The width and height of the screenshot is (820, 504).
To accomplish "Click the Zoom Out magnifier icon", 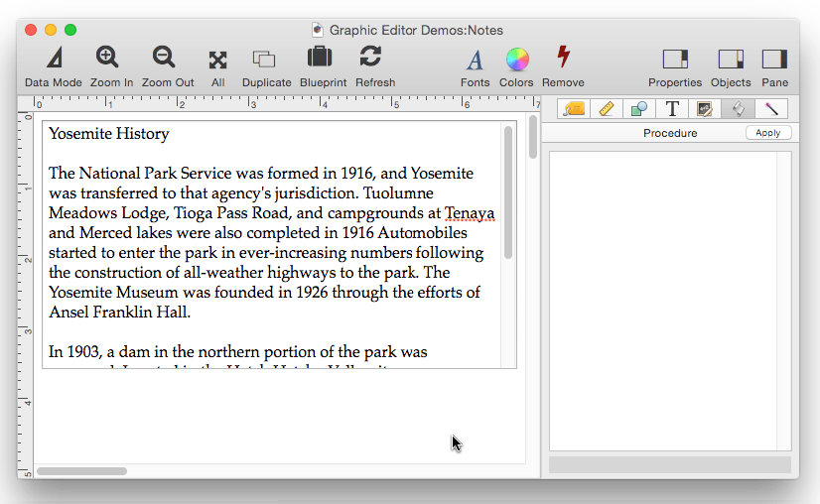I will click(164, 59).
